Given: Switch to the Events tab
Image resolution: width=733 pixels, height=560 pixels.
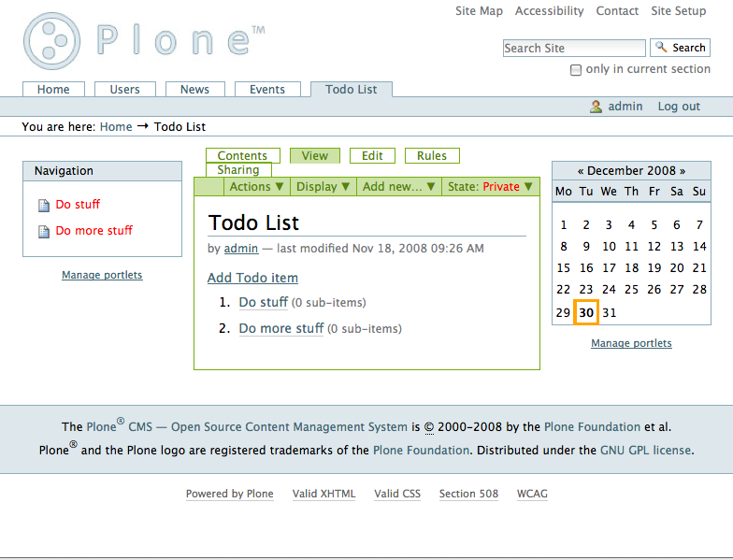Looking at the screenshot, I should (x=267, y=90).
